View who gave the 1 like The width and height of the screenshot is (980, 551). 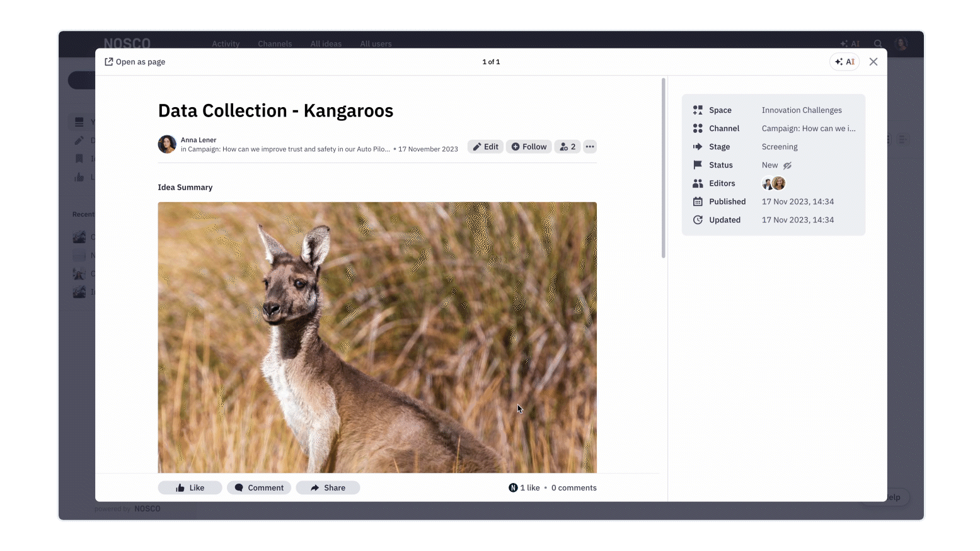point(524,487)
